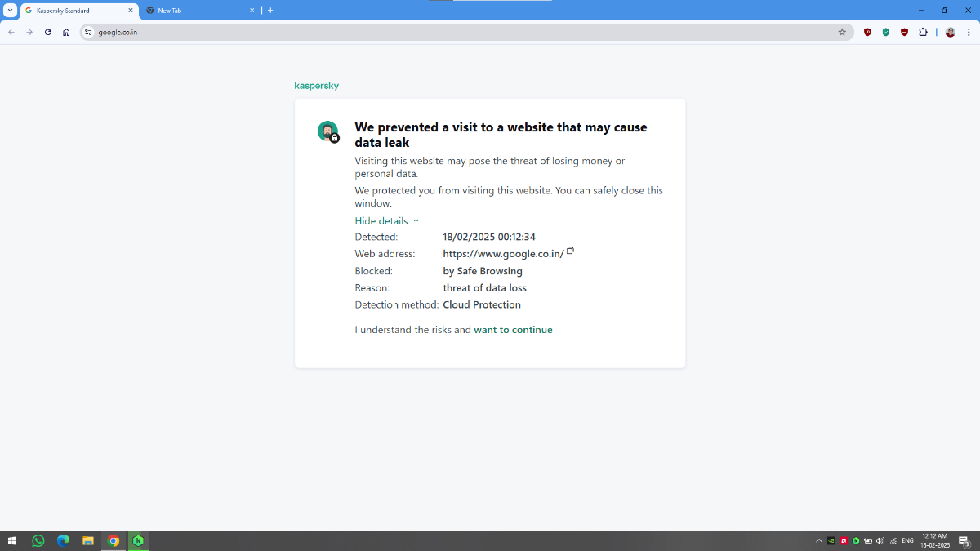Close the Kaspersky Standard tab
Image resolution: width=980 pixels, height=551 pixels.
pos(130,11)
